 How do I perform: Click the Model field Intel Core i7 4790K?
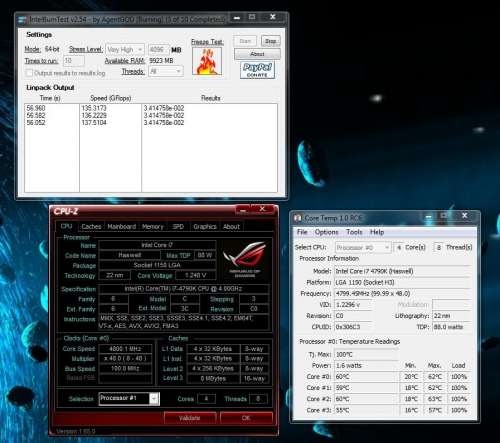[x=403, y=271]
